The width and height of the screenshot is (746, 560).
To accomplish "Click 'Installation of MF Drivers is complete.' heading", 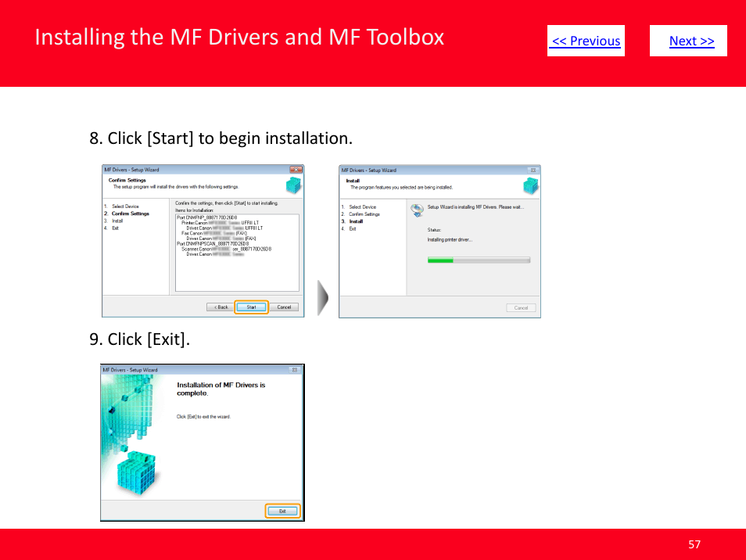I will tap(221, 389).
